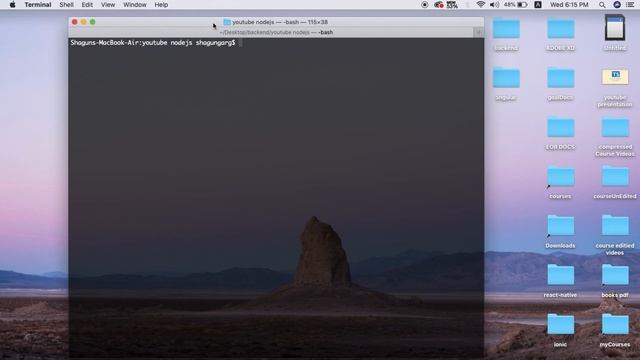Open Notification Center list icon
This screenshot has height=360, width=640.
[x=630, y=5]
